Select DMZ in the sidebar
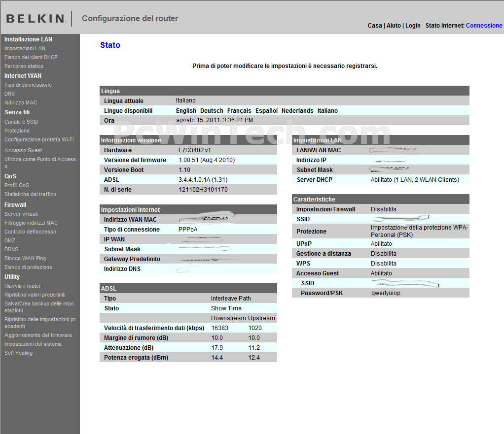 [x=10, y=240]
